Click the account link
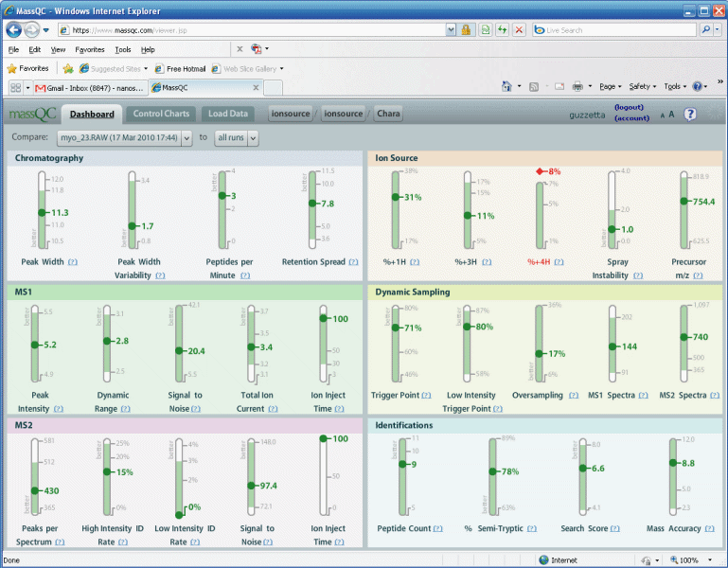728x568 pixels. click(631, 118)
